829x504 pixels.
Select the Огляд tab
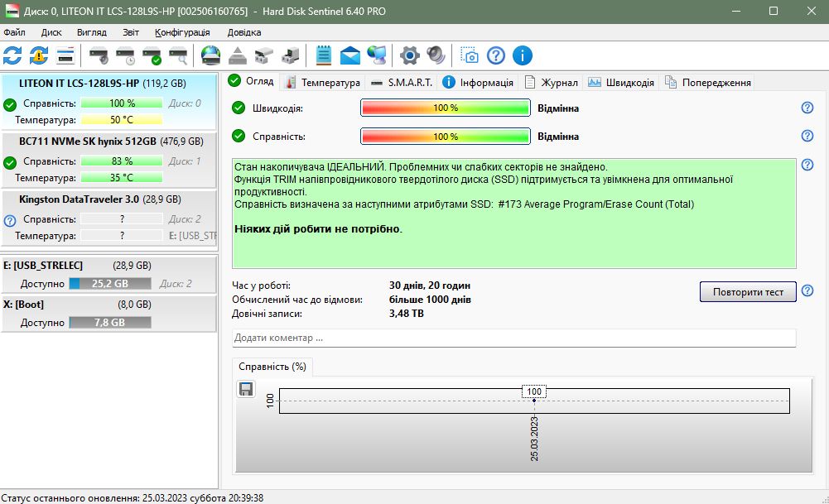click(x=251, y=81)
